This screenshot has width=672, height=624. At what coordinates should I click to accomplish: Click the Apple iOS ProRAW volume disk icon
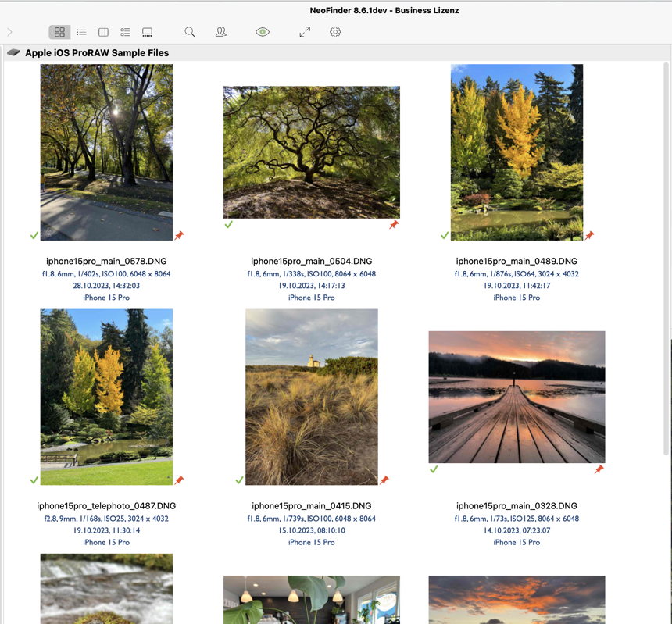13,53
